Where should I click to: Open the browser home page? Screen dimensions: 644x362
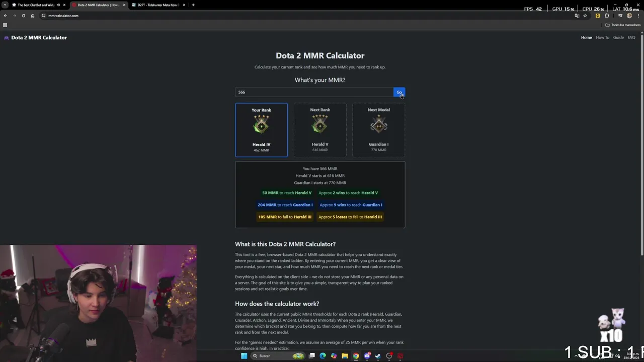coord(33,16)
